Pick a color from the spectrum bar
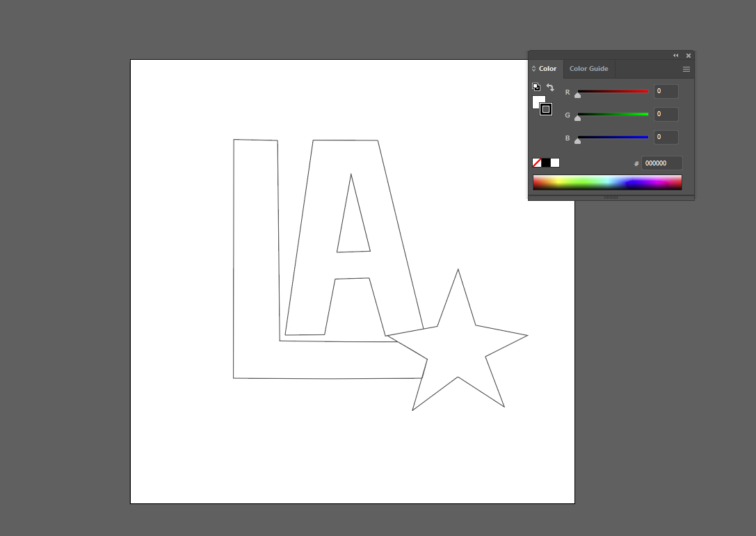Screen dimensions: 756x536 click(607, 182)
